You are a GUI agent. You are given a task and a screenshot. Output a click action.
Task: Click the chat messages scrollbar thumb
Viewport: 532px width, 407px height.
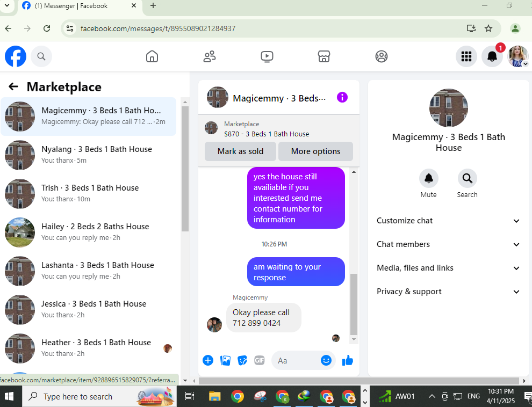354,304
